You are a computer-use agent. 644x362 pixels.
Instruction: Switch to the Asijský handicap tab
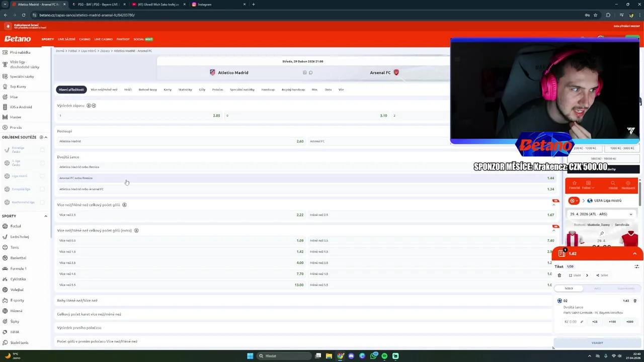tap(293, 89)
